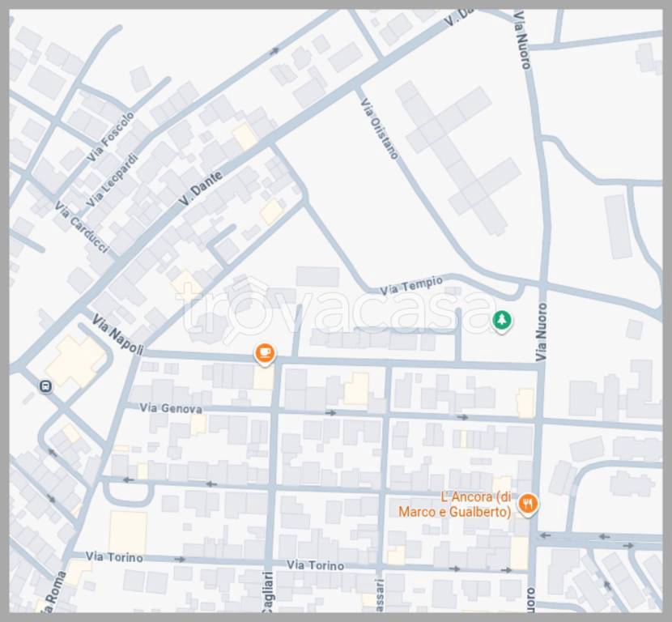The width and height of the screenshot is (672, 622).
Task: Open the L'Ancora restaurant fork-and-knife pin
Action: (528, 503)
